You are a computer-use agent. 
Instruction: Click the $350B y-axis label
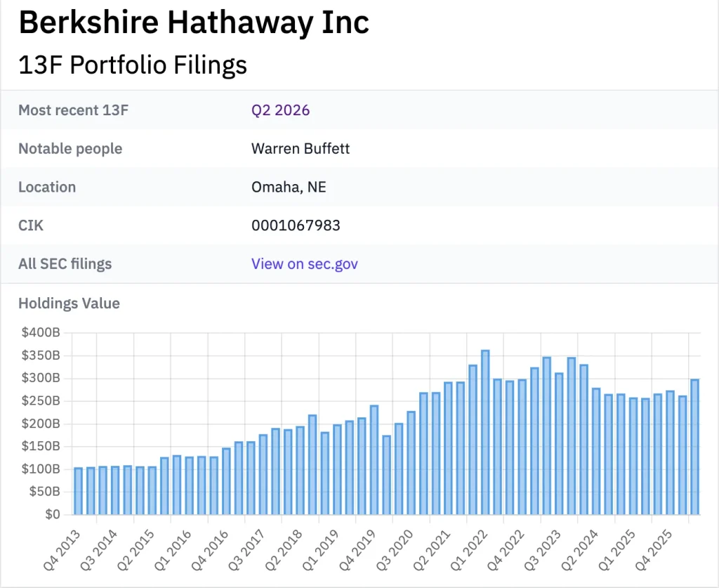[x=41, y=355]
